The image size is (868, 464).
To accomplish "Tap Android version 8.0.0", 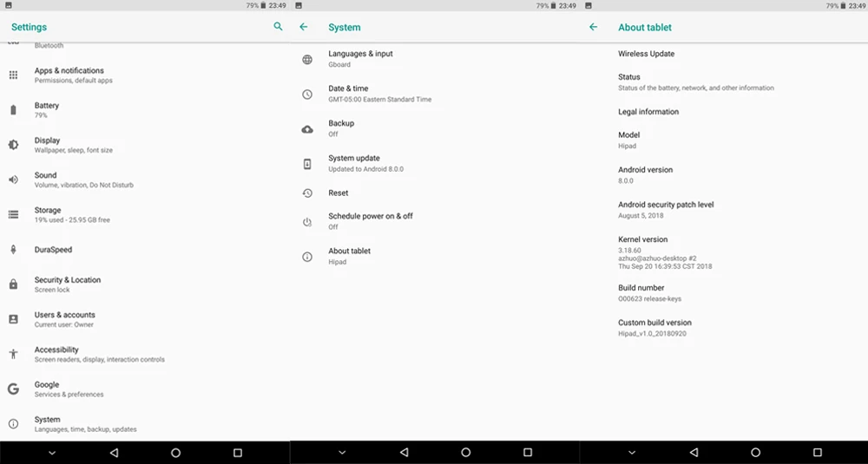I will 724,175.
